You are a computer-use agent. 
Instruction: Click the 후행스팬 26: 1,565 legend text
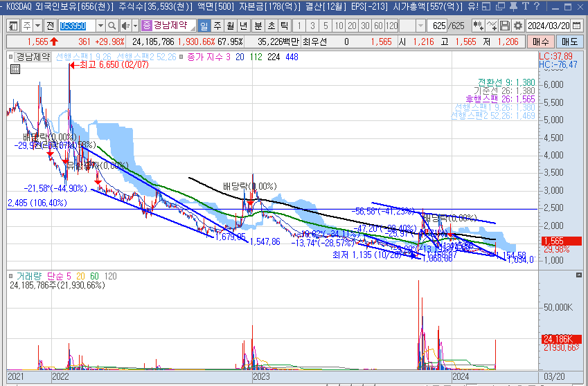click(501, 99)
